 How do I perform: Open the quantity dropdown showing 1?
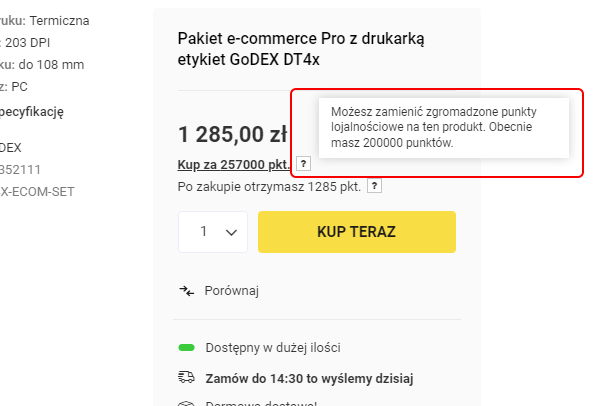(213, 232)
